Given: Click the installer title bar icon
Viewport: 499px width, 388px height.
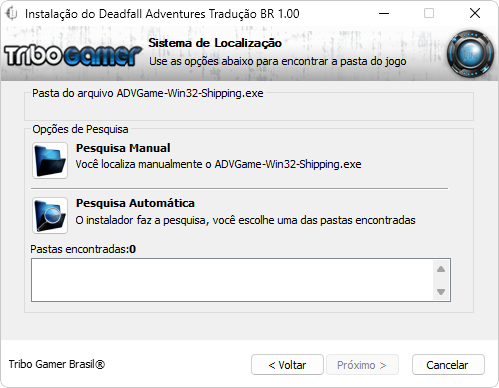Looking at the screenshot, I should pyautogui.click(x=11, y=14).
